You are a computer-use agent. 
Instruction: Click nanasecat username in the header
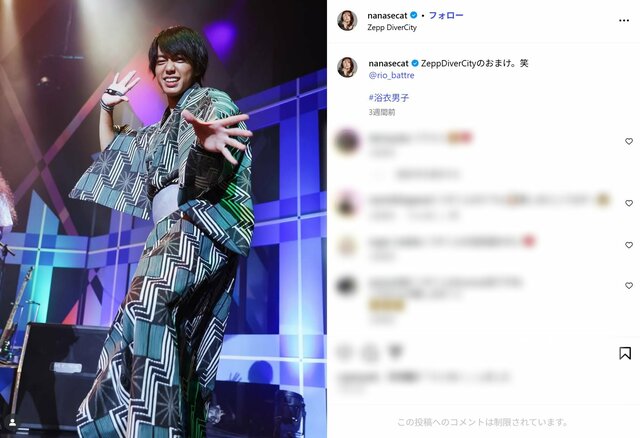click(387, 16)
